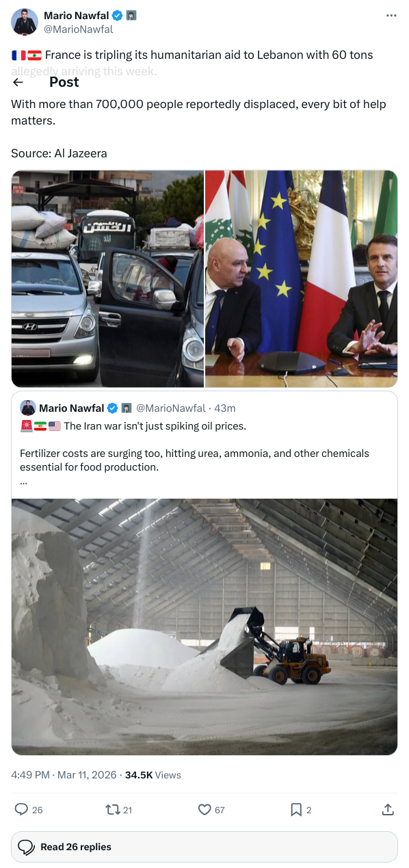
Task: Click the Read 26 replies button
Action: click(x=204, y=847)
